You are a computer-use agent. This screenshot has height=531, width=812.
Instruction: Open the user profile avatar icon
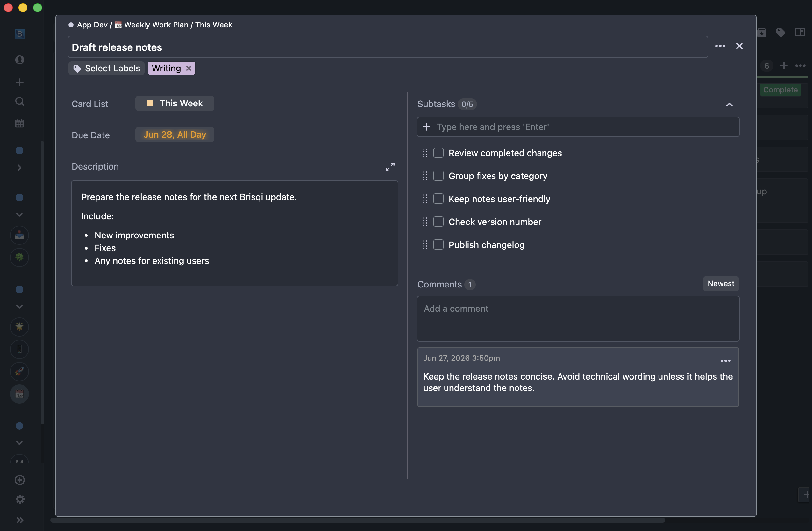19,60
